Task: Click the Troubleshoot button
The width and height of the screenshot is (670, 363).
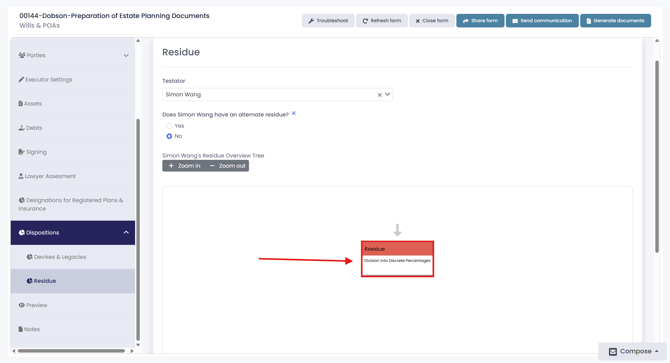Action: (328, 20)
